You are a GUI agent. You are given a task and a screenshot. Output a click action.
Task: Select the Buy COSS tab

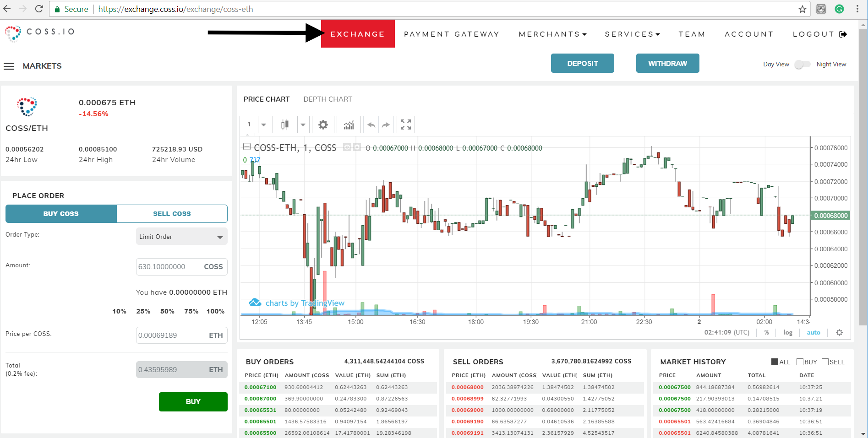(61, 214)
